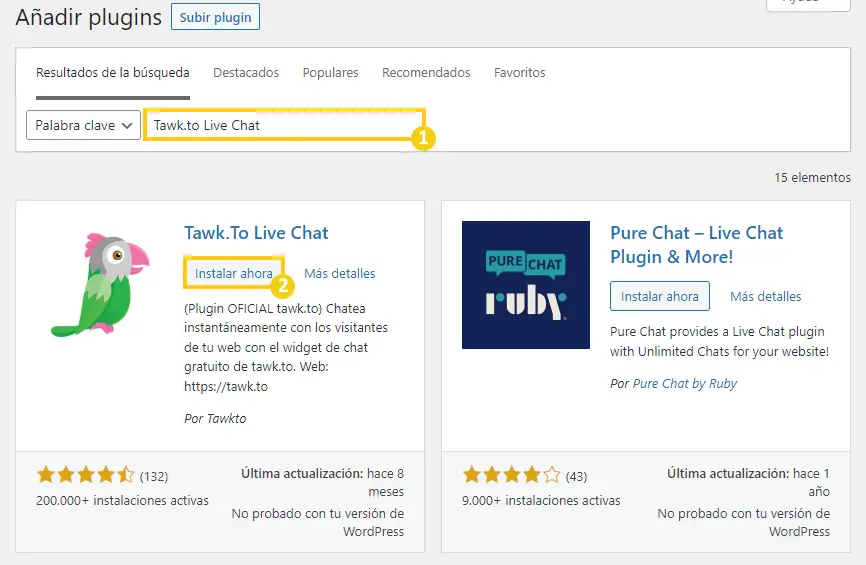The image size is (866, 565).
Task: Select Pure Chat 'Última actualización: hace 1 año' text
Action: pos(748,482)
